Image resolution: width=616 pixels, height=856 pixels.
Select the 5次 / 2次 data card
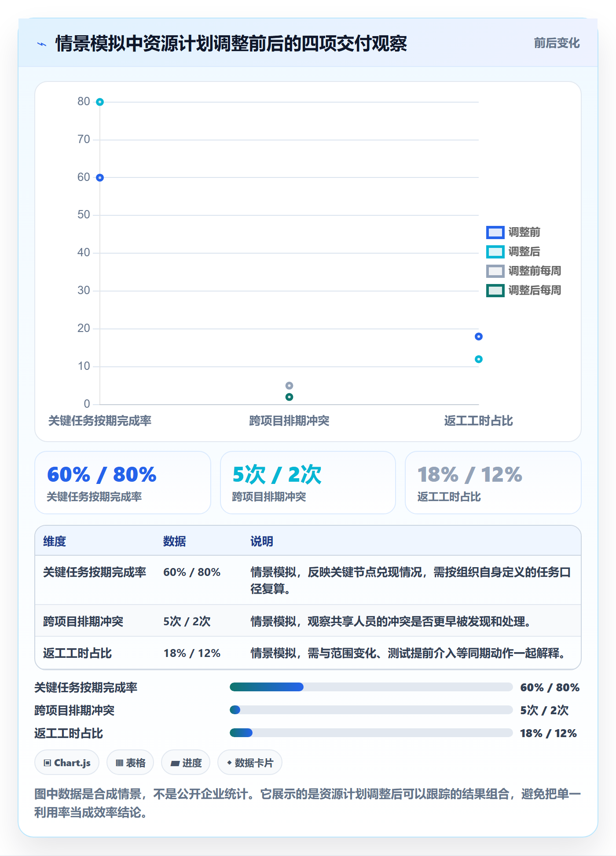(308, 483)
